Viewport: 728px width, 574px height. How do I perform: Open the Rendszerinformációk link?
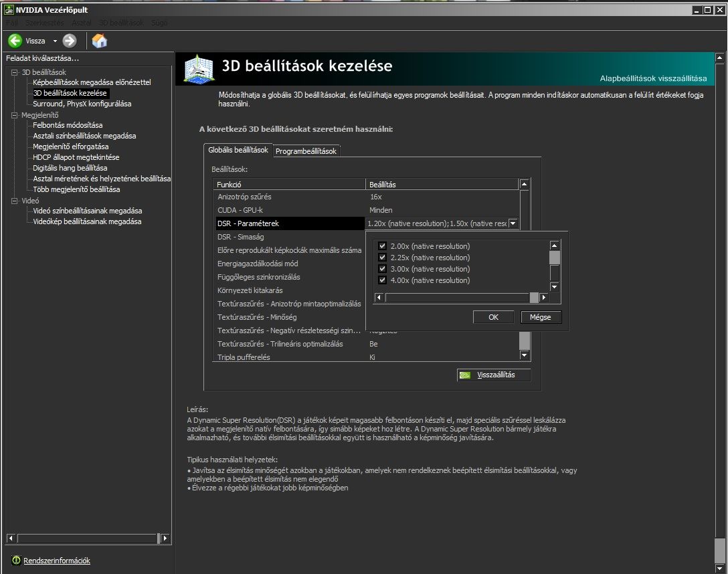(x=57, y=561)
